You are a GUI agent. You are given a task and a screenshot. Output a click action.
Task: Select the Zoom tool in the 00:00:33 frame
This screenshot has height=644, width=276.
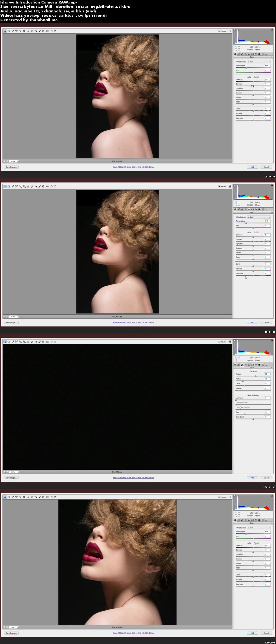5,31
